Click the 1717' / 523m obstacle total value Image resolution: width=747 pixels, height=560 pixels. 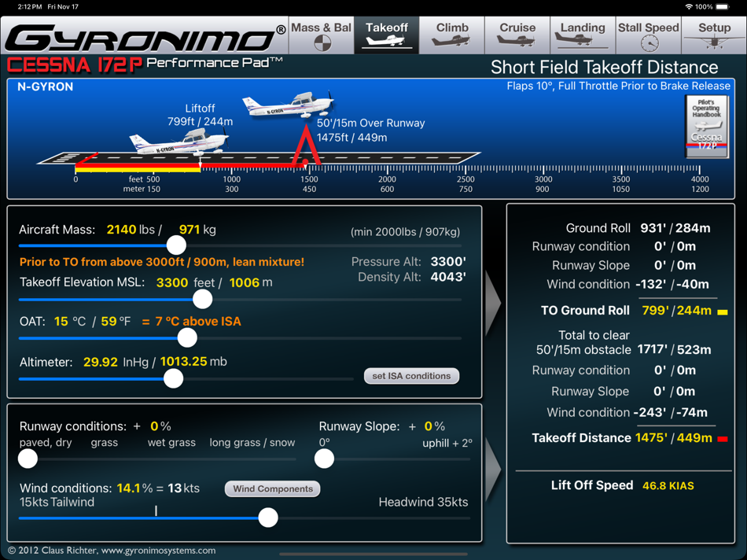674,349
